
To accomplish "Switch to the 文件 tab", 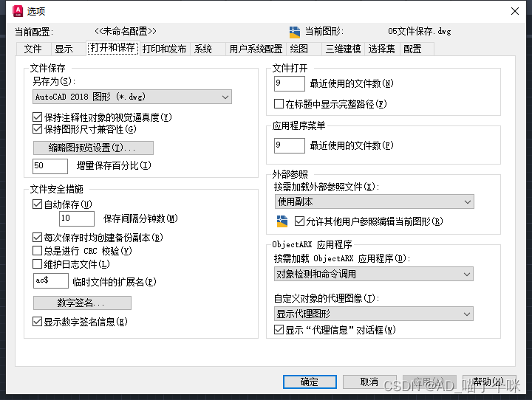I will point(33,49).
